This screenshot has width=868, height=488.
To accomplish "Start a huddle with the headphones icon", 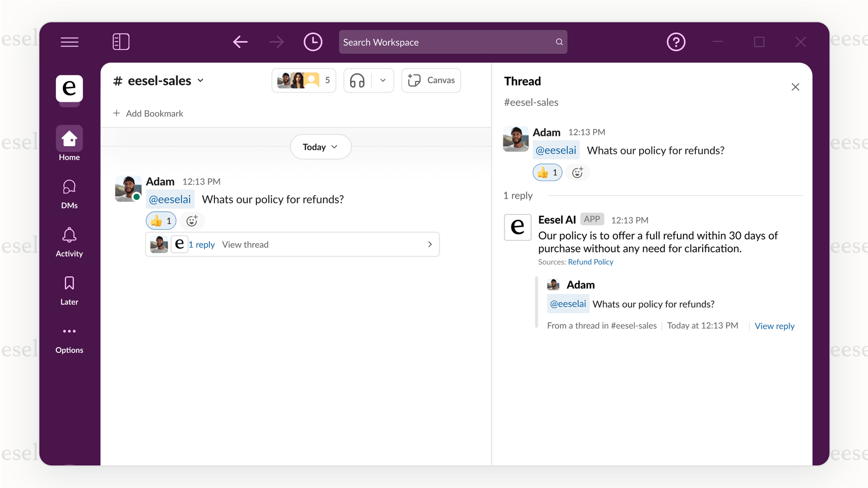I will [357, 80].
